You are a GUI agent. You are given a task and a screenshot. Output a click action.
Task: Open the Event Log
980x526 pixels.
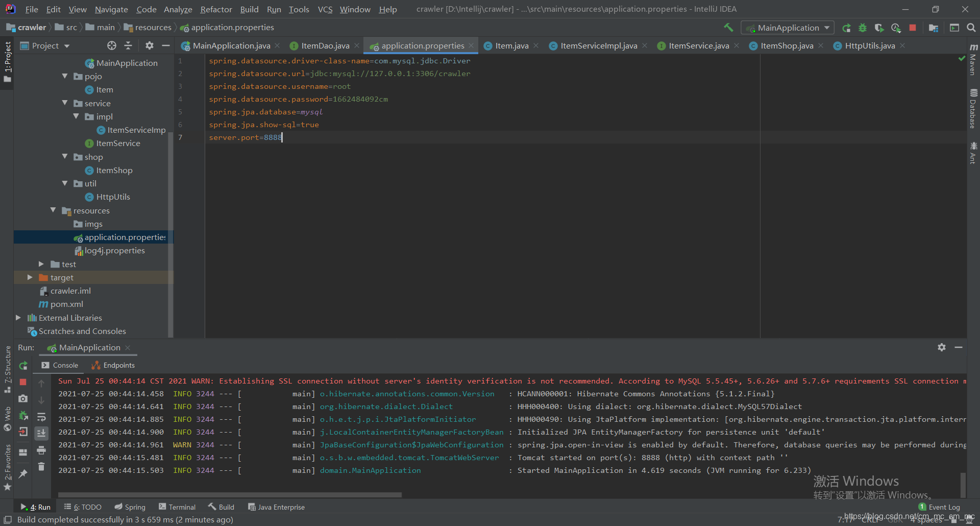coord(943,507)
